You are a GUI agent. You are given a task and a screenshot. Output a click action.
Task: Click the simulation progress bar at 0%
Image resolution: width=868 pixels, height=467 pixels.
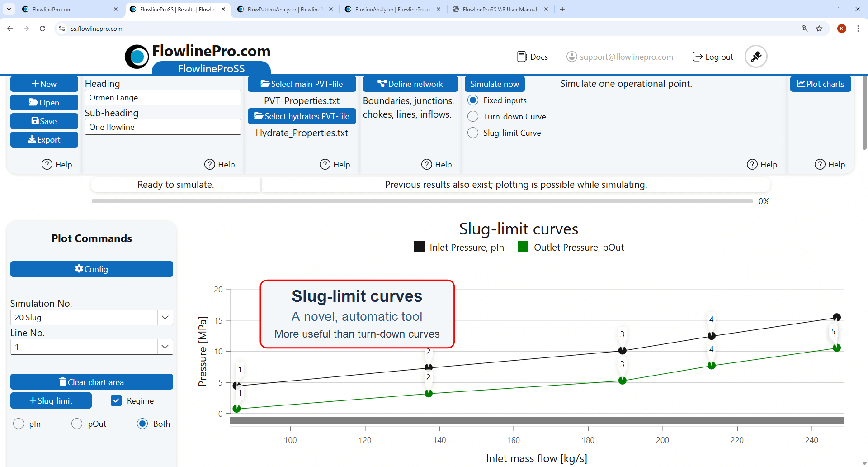pyautogui.click(x=420, y=201)
